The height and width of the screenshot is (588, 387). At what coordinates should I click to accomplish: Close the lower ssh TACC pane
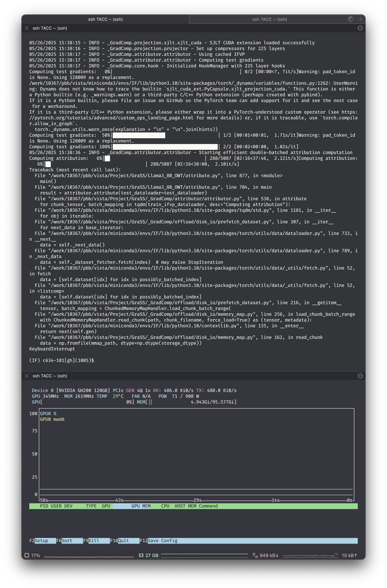click(x=27, y=376)
